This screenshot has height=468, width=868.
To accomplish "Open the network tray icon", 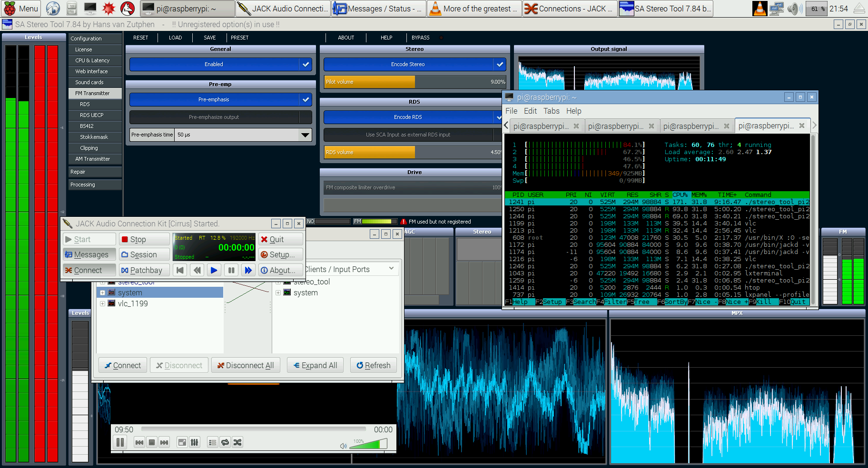I will [x=777, y=9].
